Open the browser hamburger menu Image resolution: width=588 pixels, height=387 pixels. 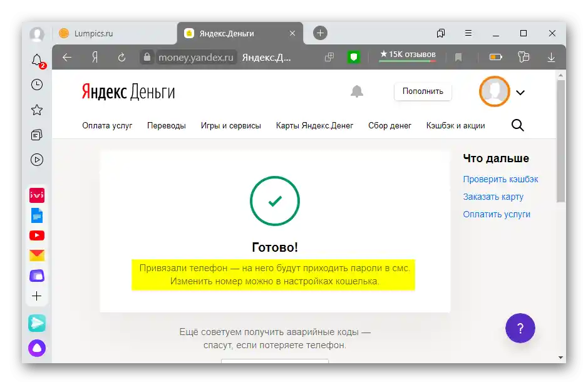click(468, 33)
